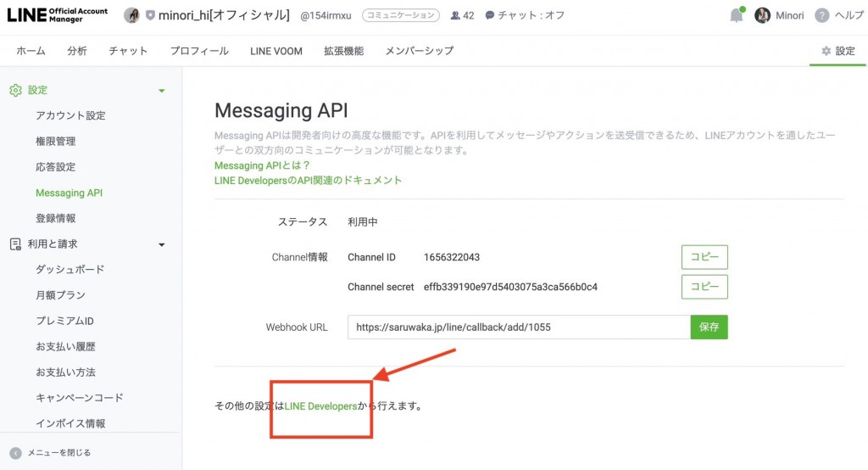
Task: Open the minori_hi account avatar
Action: [131, 15]
